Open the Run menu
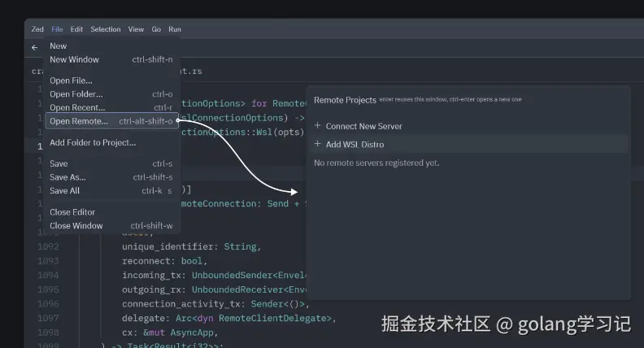Viewport: 644px width, 348px height. tap(175, 29)
